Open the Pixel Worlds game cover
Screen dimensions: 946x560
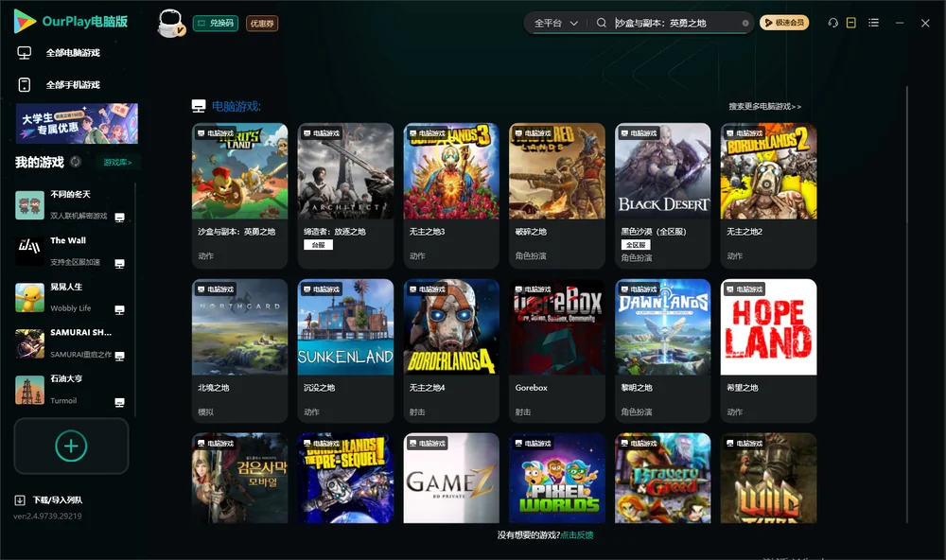pos(557,478)
